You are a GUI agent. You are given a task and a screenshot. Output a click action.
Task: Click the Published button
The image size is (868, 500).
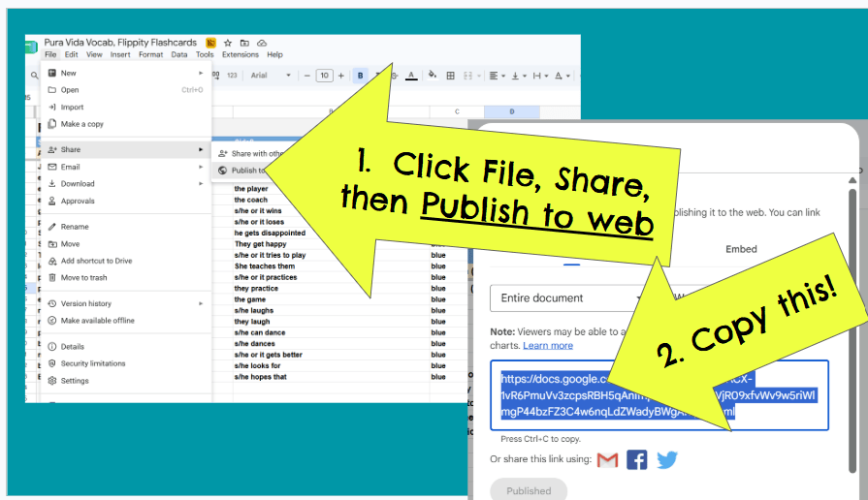coord(529,490)
